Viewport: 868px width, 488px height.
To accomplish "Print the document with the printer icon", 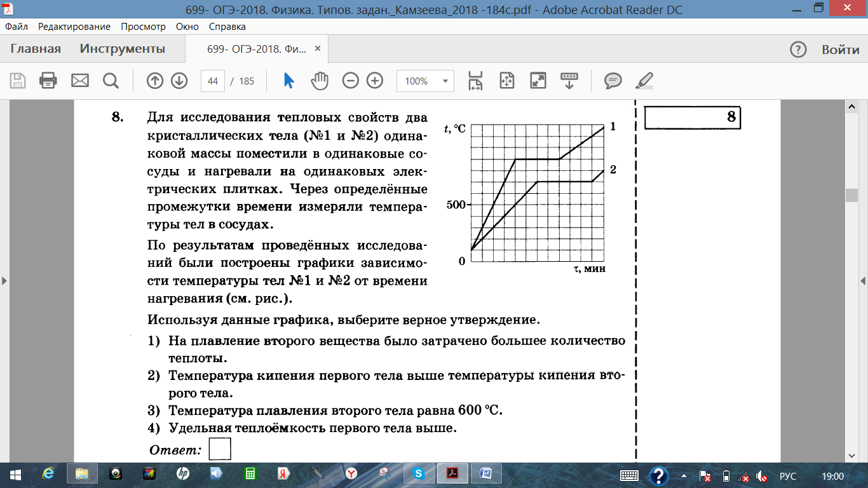I will point(48,81).
